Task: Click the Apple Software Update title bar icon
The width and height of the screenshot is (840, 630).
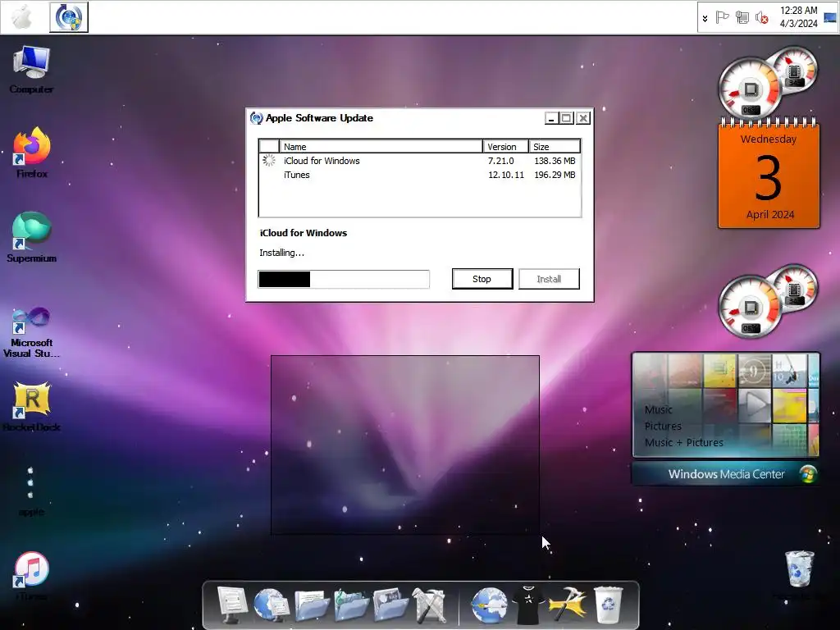Action: pyautogui.click(x=257, y=118)
